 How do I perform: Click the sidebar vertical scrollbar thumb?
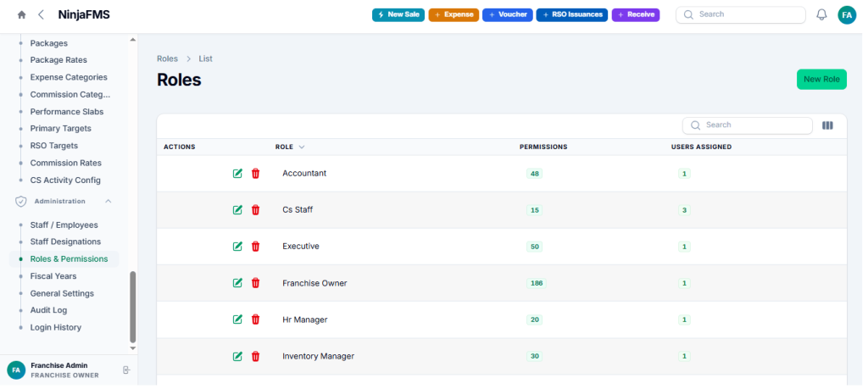[132, 307]
